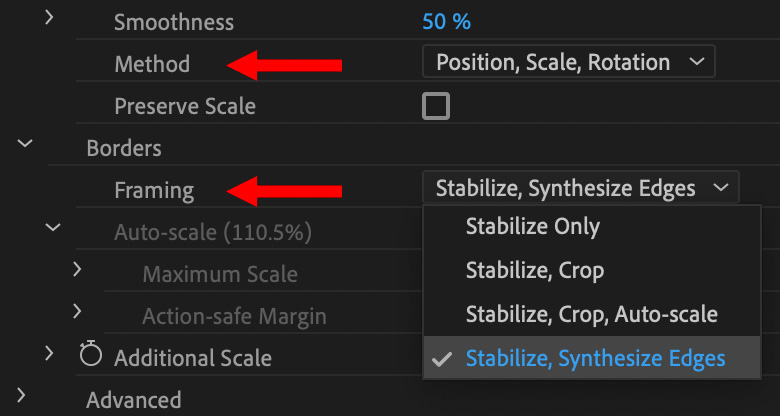Choose Stabilize, Crop option

[x=535, y=270]
